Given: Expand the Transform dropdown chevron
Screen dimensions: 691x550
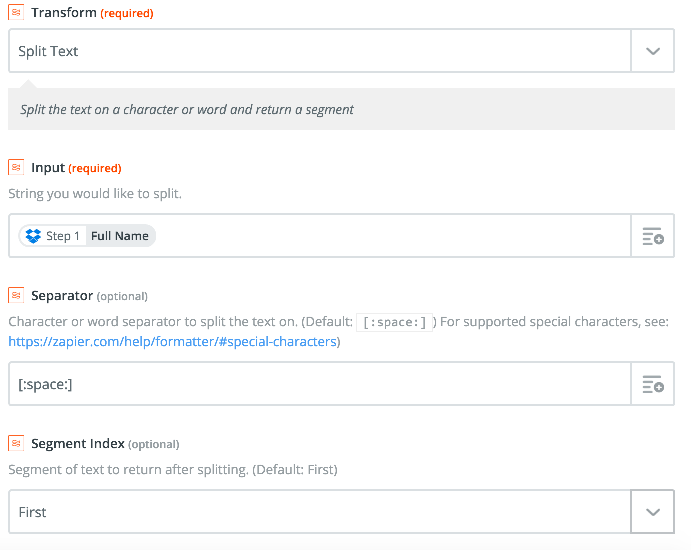Looking at the screenshot, I should point(653,51).
